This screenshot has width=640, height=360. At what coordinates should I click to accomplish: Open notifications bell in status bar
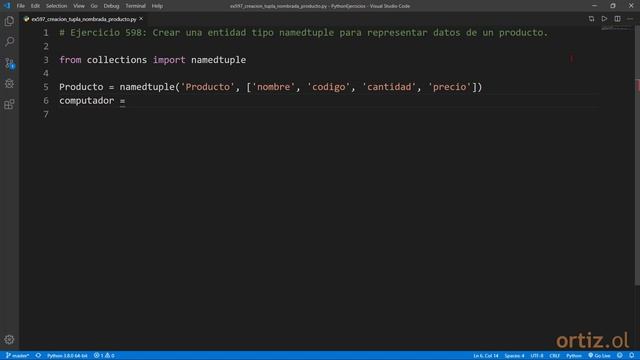point(631,356)
